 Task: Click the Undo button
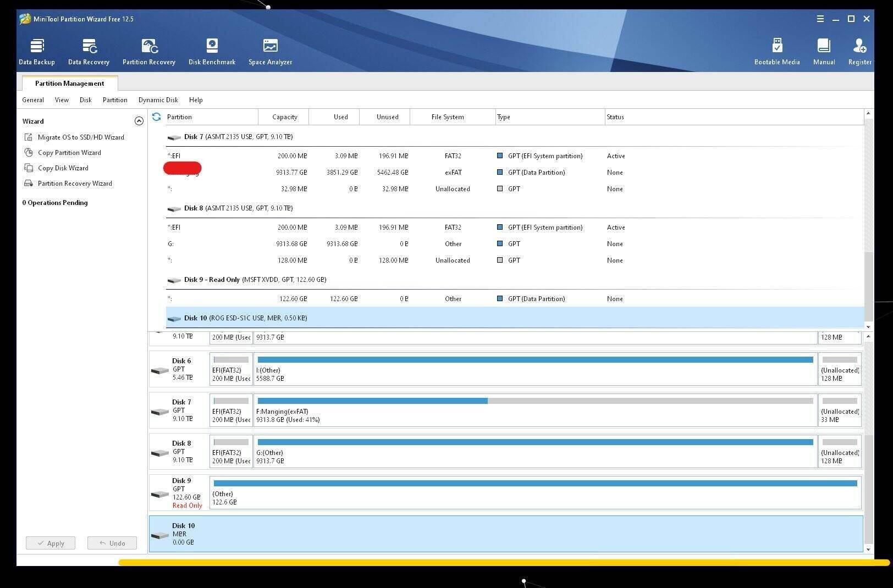pyautogui.click(x=112, y=543)
